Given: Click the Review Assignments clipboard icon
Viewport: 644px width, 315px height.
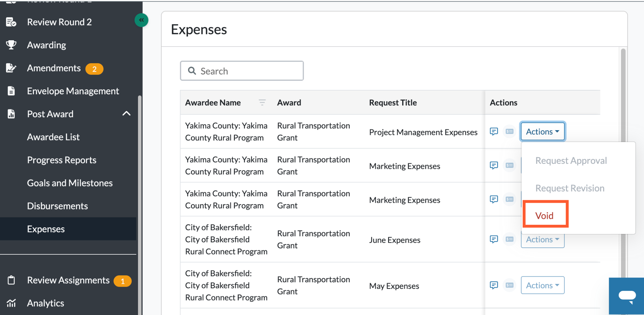Looking at the screenshot, I should point(11,280).
